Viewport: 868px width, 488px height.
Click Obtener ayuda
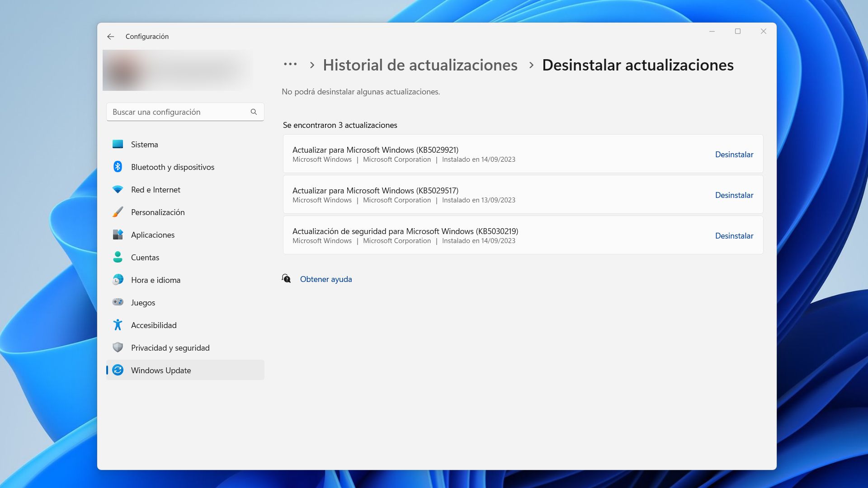click(325, 279)
